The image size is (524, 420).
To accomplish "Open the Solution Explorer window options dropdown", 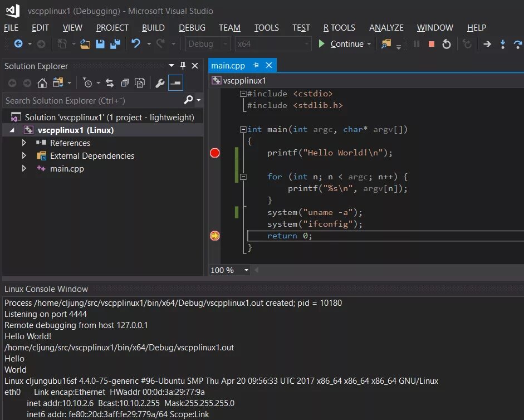I will [172, 66].
